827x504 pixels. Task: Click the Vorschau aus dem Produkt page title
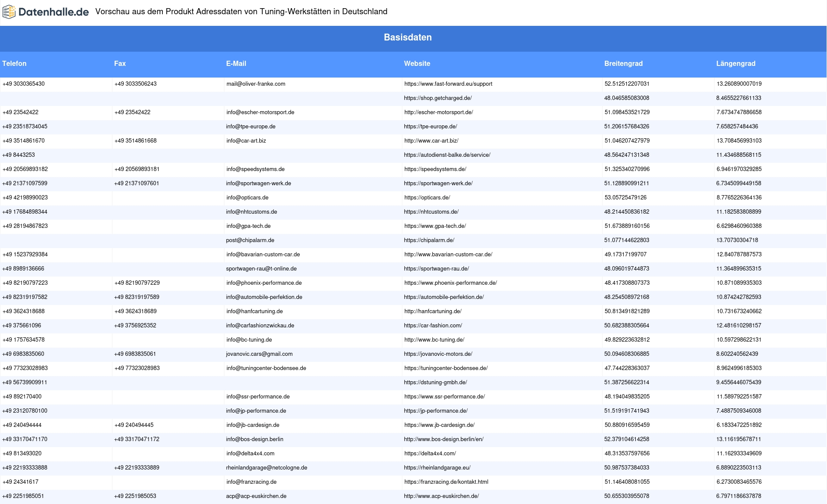pyautogui.click(x=241, y=12)
